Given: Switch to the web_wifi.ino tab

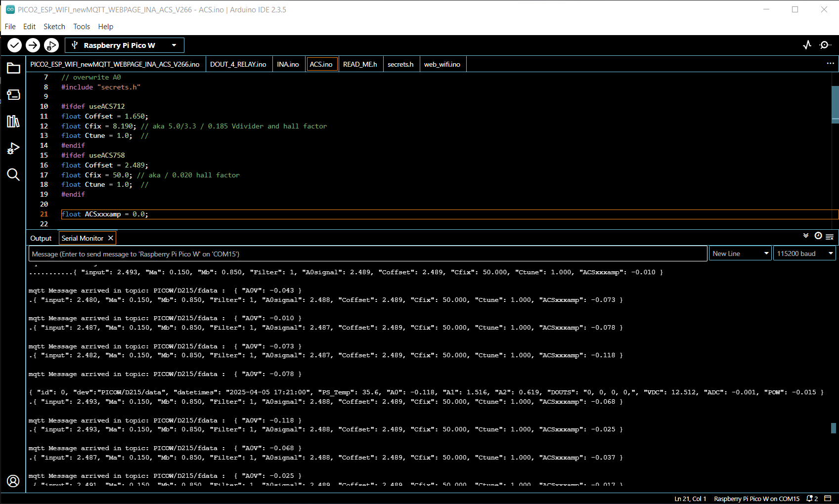Looking at the screenshot, I should coord(442,64).
